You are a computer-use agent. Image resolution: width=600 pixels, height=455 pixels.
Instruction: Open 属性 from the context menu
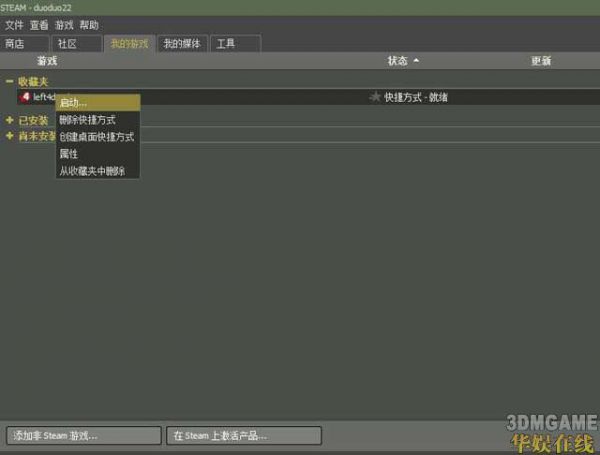(98, 154)
